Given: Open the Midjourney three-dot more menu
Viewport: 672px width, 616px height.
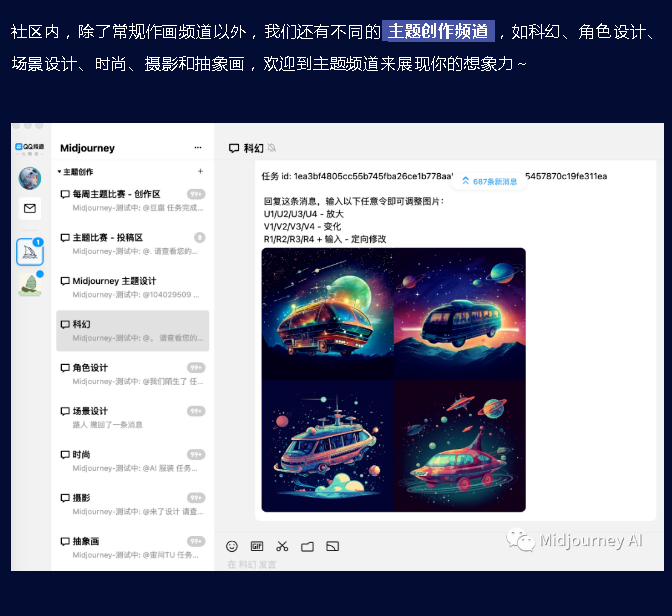Looking at the screenshot, I should coord(198,147).
